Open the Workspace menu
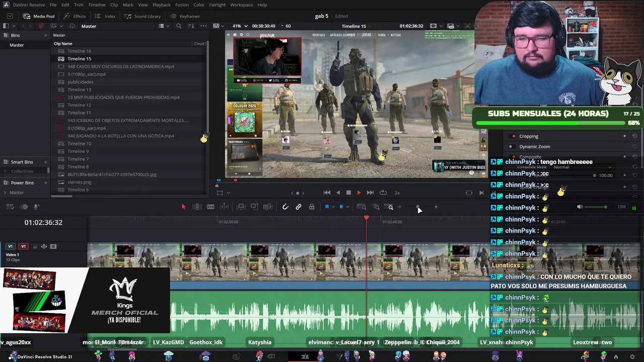644x362 pixels. (x=242, y=5)
